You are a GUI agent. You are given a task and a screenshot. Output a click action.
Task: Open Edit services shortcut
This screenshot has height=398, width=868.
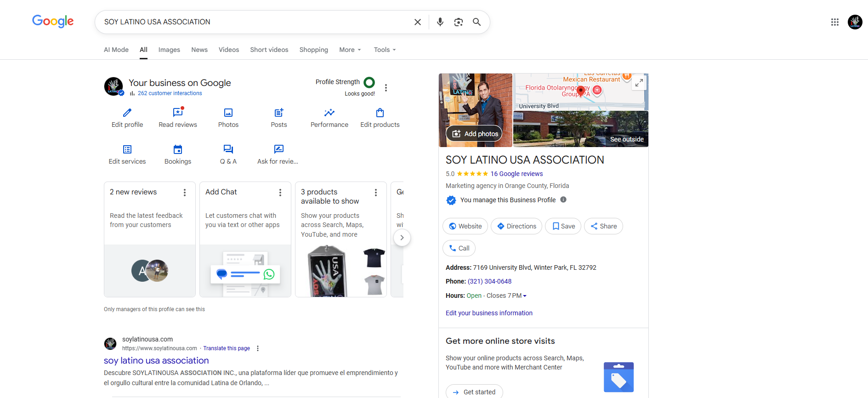coord(127,154)
